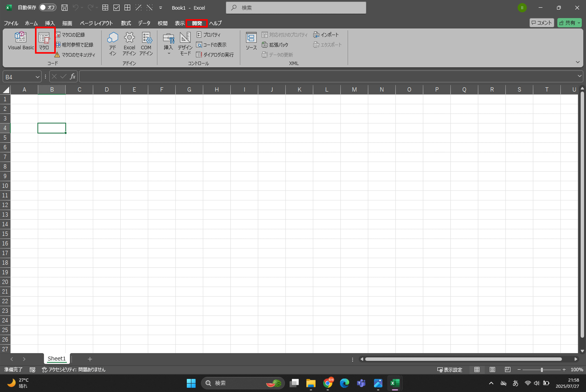This screenshot has height=392, width=586.
Task: Expand the formula bar
Action: tap(580, 76)
